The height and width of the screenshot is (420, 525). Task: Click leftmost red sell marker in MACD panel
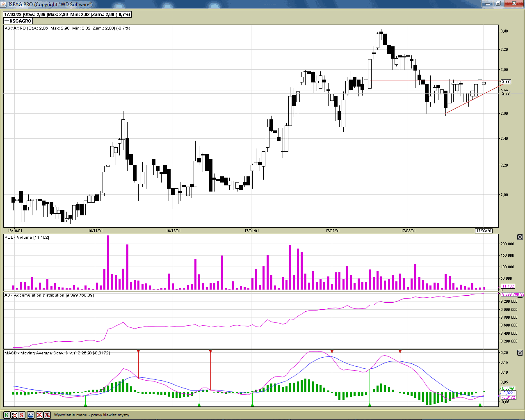pyautogui.click(x=138, y=352)
